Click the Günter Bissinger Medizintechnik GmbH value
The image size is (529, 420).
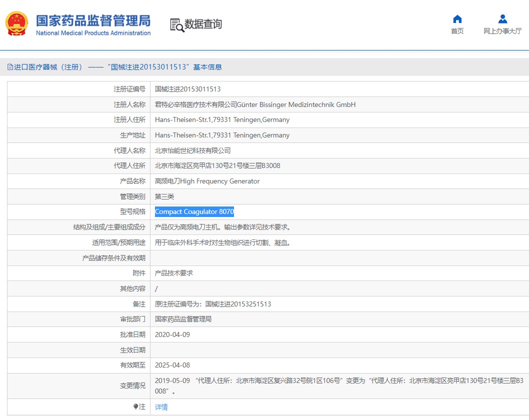(x=296, y=104)
